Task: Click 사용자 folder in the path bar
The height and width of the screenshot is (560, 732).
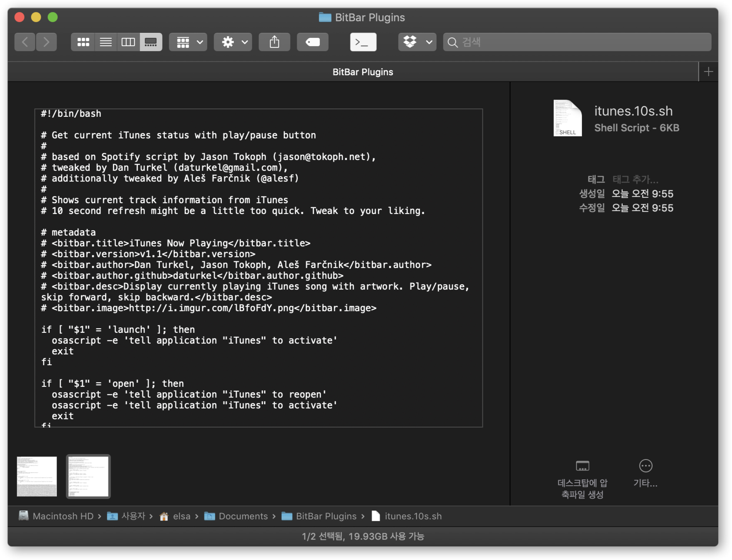Action: pyautogui.click(x=126, y=516)
